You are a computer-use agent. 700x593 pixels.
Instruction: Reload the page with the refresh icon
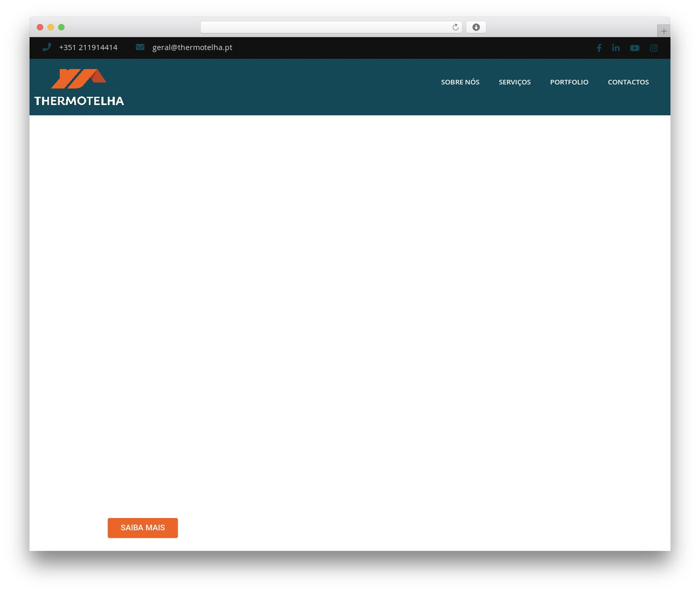pos(455,27)
